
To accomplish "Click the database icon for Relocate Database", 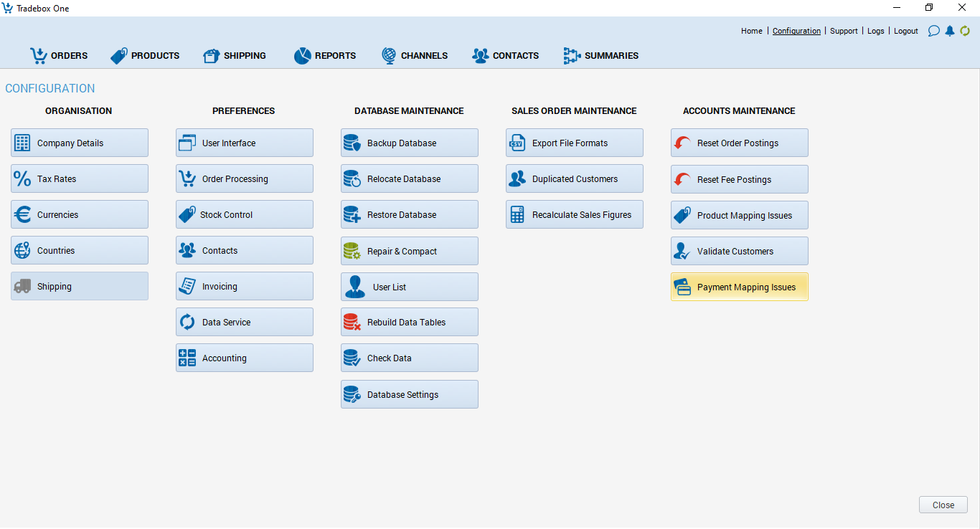I will [x=352, y=178].
